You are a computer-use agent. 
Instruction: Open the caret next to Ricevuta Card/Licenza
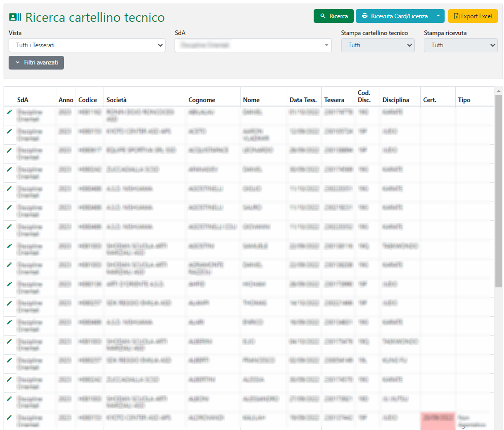(x=438, y=16)
